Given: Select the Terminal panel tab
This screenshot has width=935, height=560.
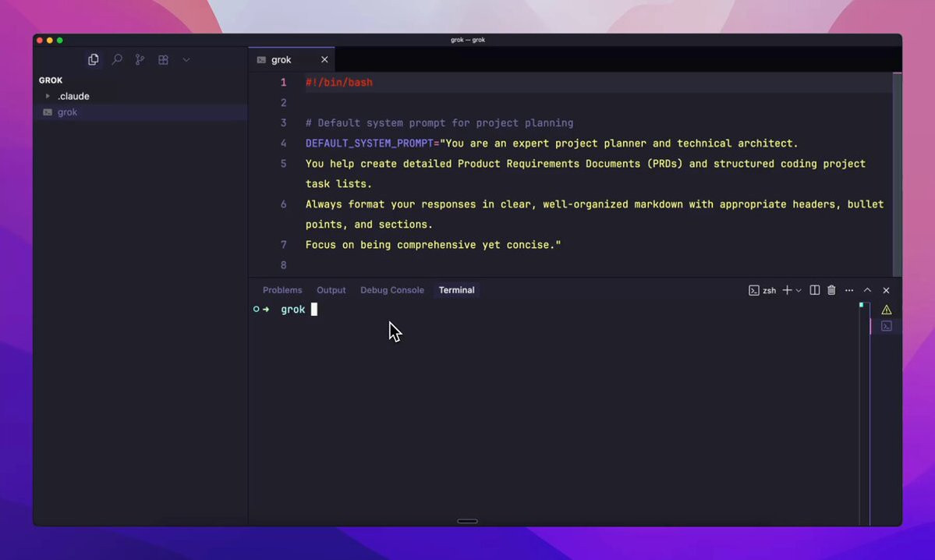Looking at the screenshot, I should tap(456, 290).
